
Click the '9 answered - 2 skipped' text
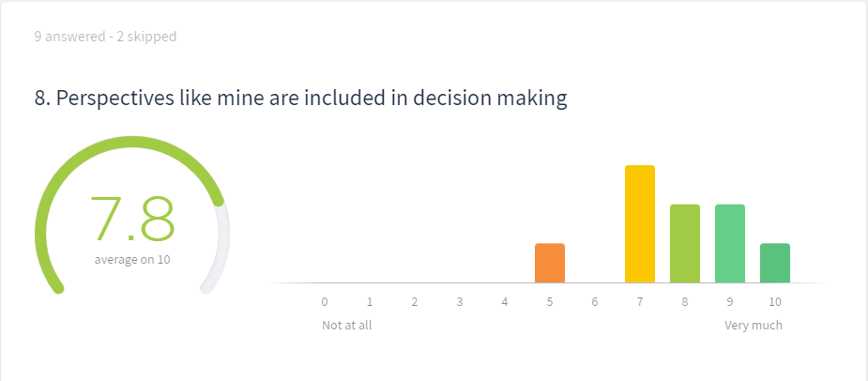[105, 38]
